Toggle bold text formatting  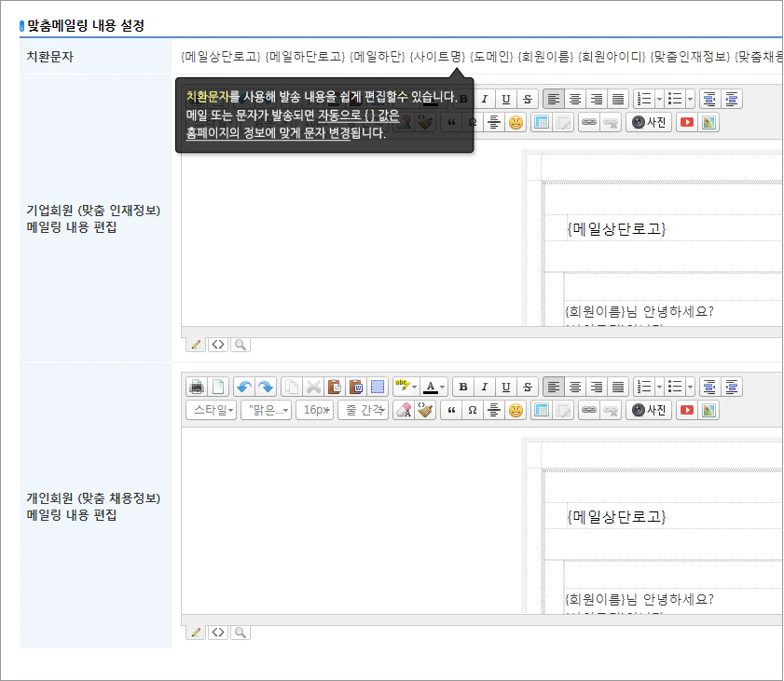point(462,387)
